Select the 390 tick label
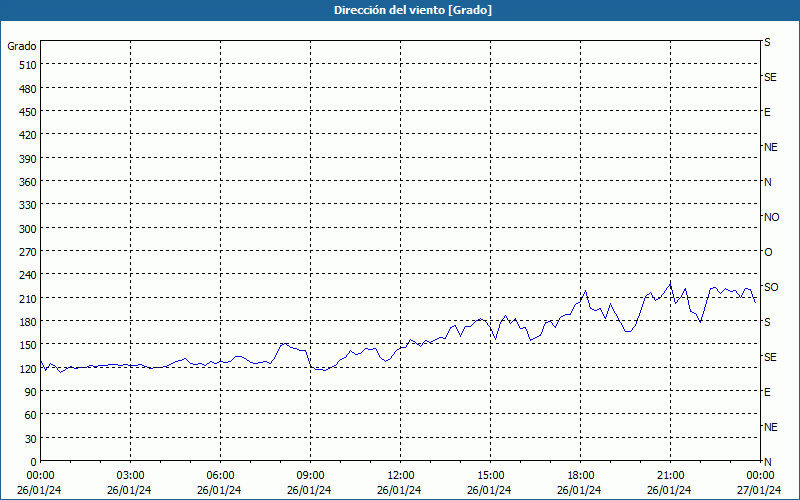Image resolution: width=800 pixels, height=500 pixels. coord(29,159)
